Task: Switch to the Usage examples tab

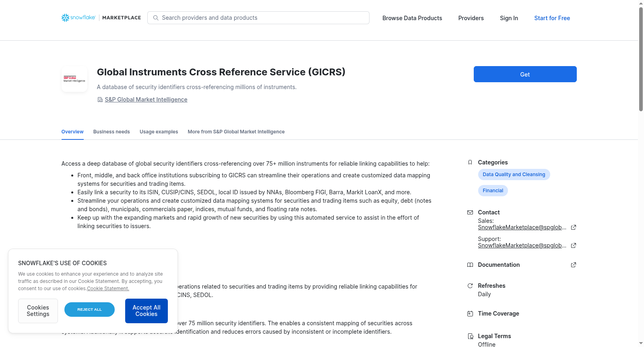Action: click(x=159, y=132)
